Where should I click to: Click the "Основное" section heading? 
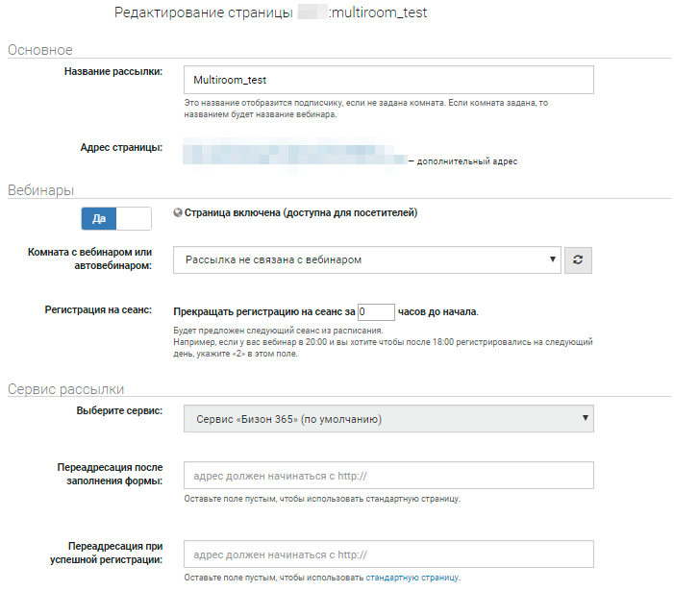40,50
